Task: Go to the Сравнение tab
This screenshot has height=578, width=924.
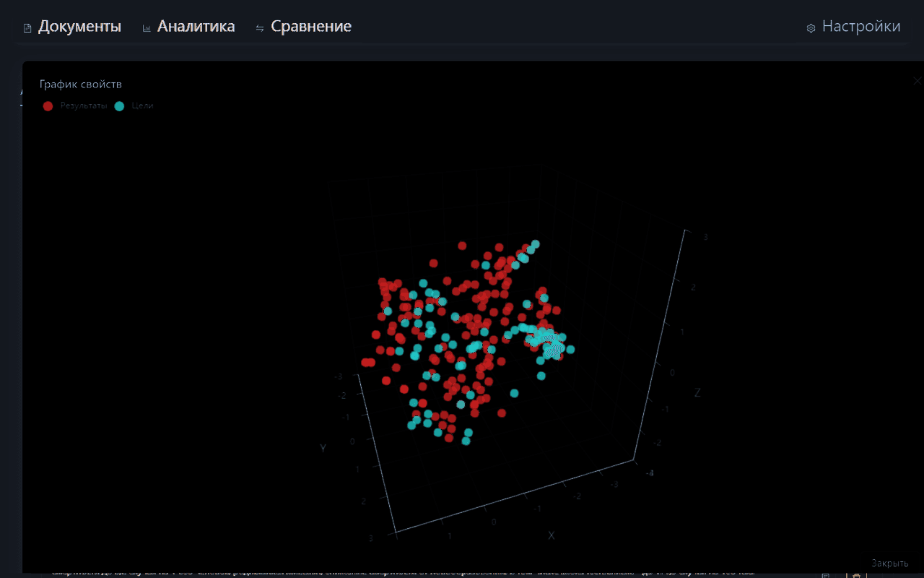Action: click(x=311, y=27)
